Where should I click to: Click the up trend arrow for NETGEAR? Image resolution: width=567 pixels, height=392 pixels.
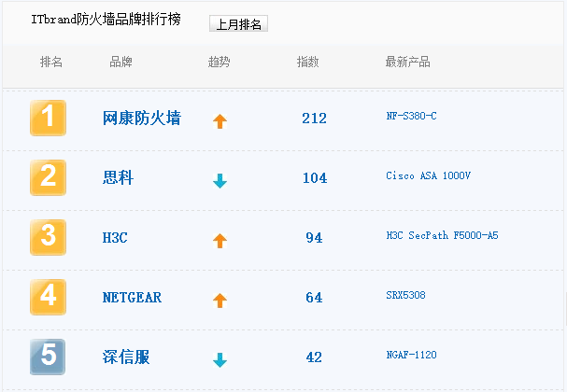(x=220, y=301)
